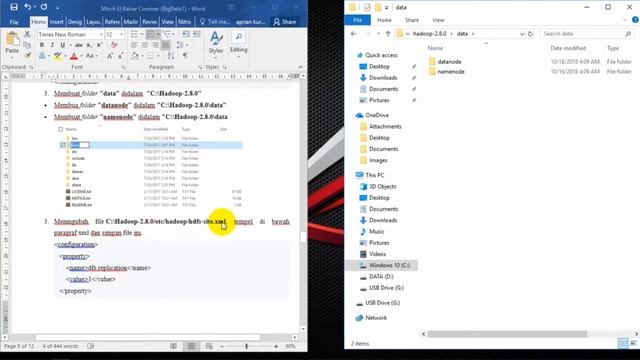Refresh the data folder view

coord(530,34)
